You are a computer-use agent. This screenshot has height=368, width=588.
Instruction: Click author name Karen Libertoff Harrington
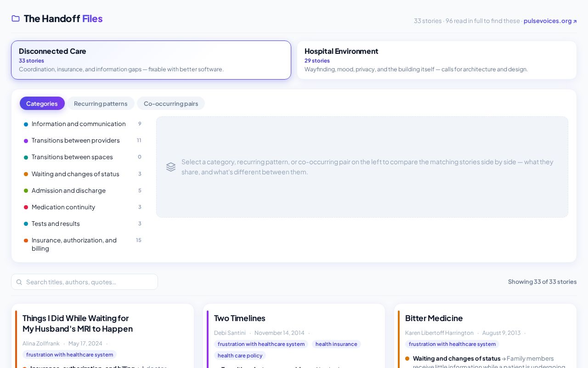coord(439,333)
